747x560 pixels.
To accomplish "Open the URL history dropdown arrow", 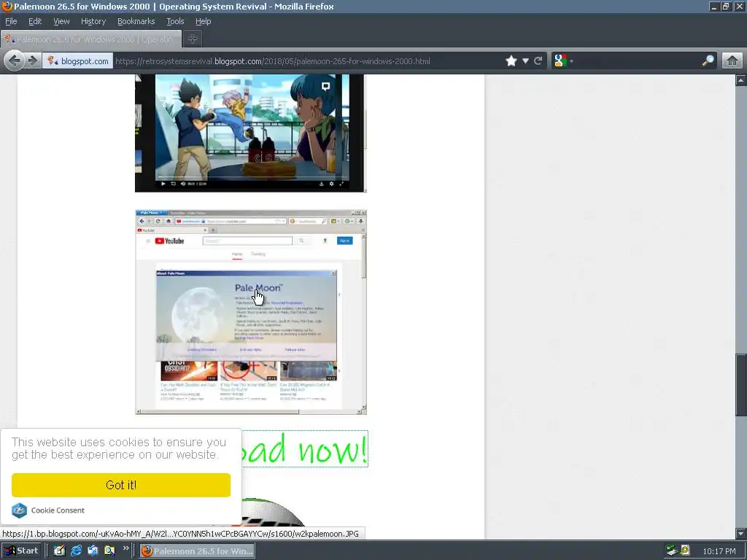I will coord(525,61).
